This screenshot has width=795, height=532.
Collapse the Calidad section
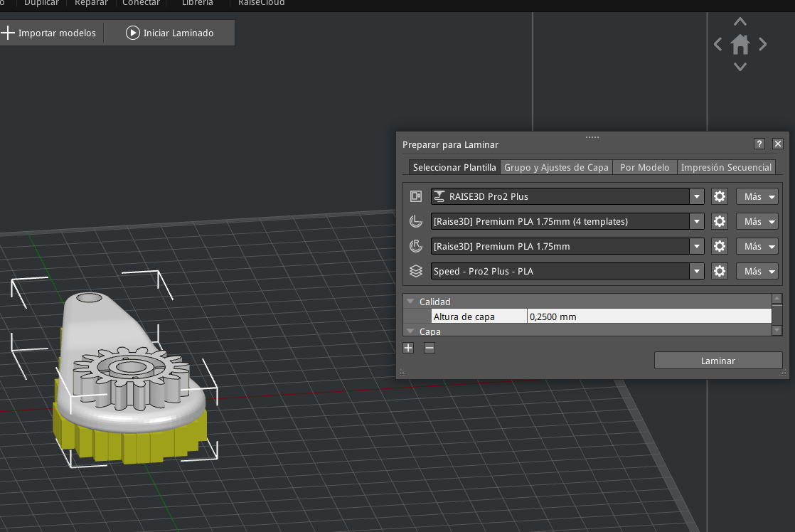[410, 302]
